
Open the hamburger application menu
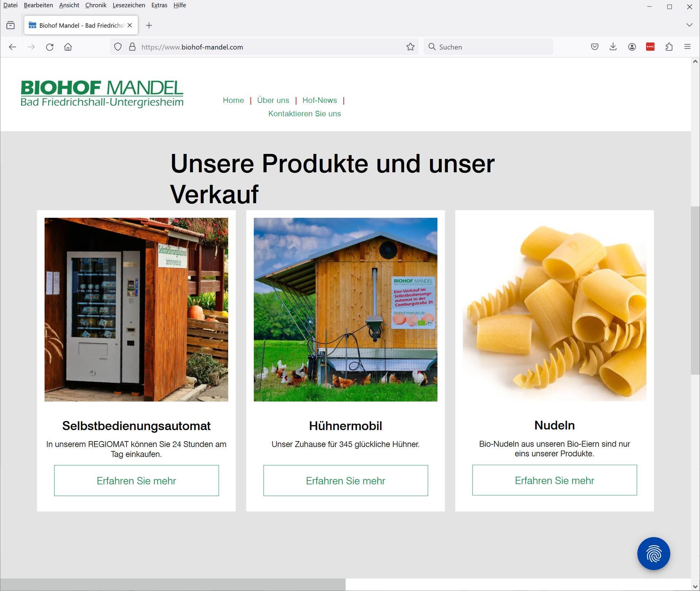687,47
